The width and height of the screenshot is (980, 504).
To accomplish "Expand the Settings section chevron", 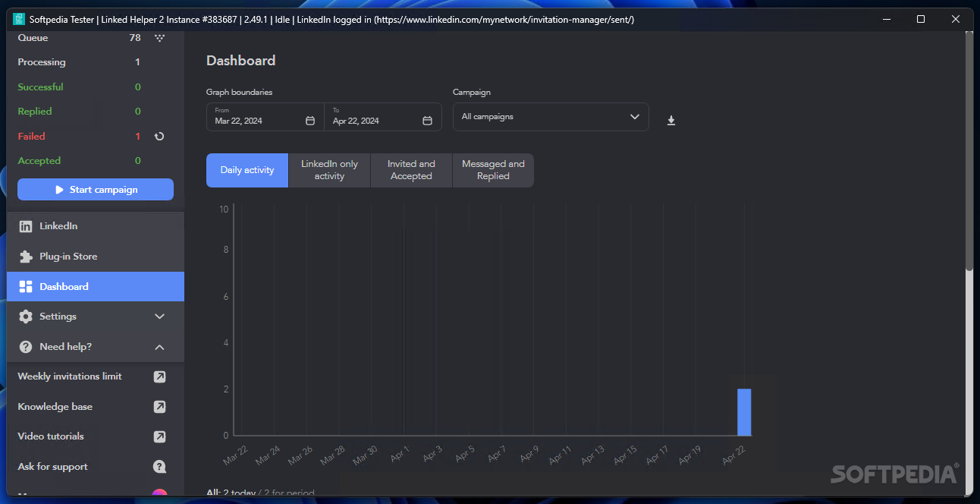I will pyautogui.click(x=159, y=317).
